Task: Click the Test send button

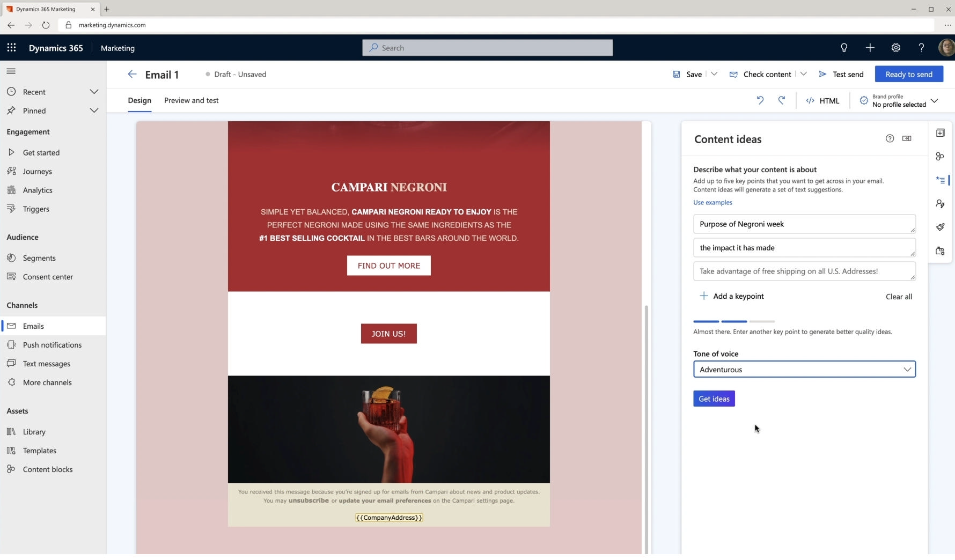Action: (841, 74)
